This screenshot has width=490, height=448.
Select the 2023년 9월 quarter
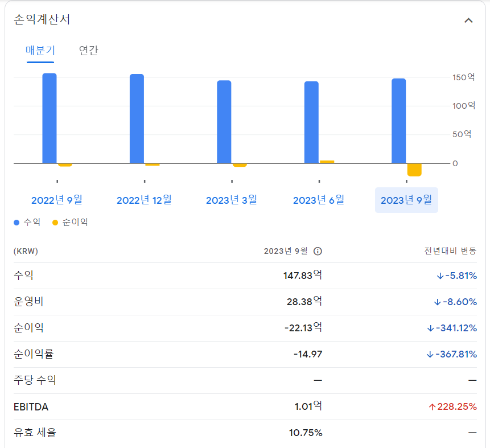point(406,200)
